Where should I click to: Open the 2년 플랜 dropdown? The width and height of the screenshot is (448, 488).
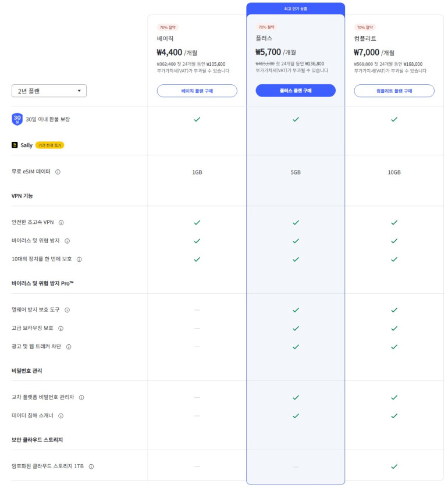point(49,91)
